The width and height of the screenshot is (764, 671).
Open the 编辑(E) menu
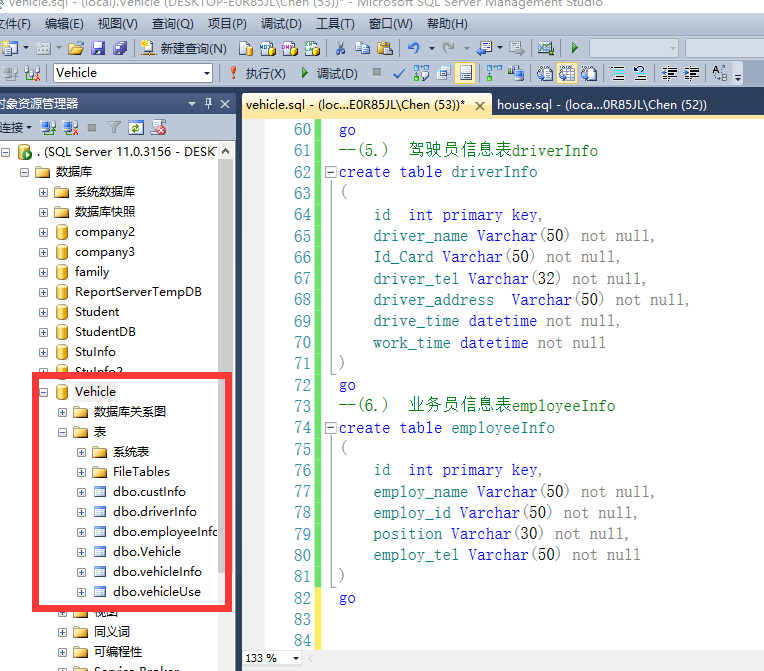tap(64, 24)
